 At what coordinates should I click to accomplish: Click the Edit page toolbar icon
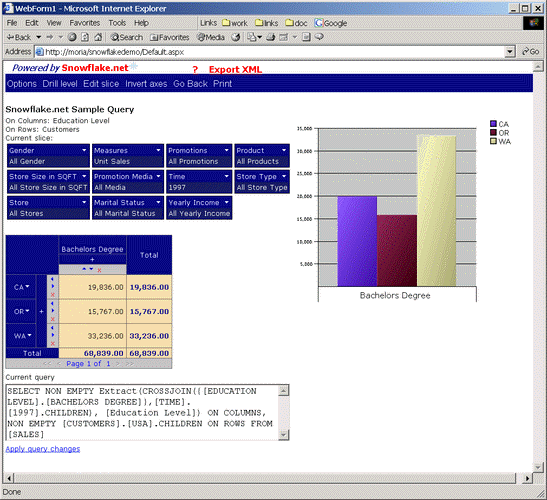(x=284, y=37)
